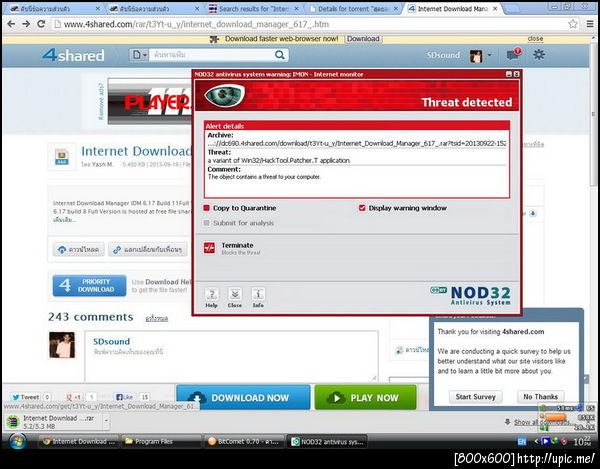Expand the user account dropdown arrow
Viewport: 600px width, 469px height.
coord(489,55)
